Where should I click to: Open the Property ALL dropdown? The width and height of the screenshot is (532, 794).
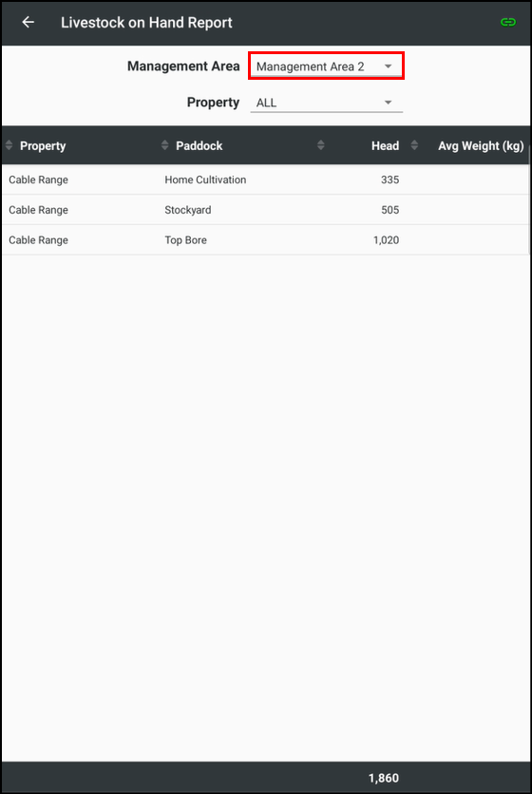click(x=326, y=103)
